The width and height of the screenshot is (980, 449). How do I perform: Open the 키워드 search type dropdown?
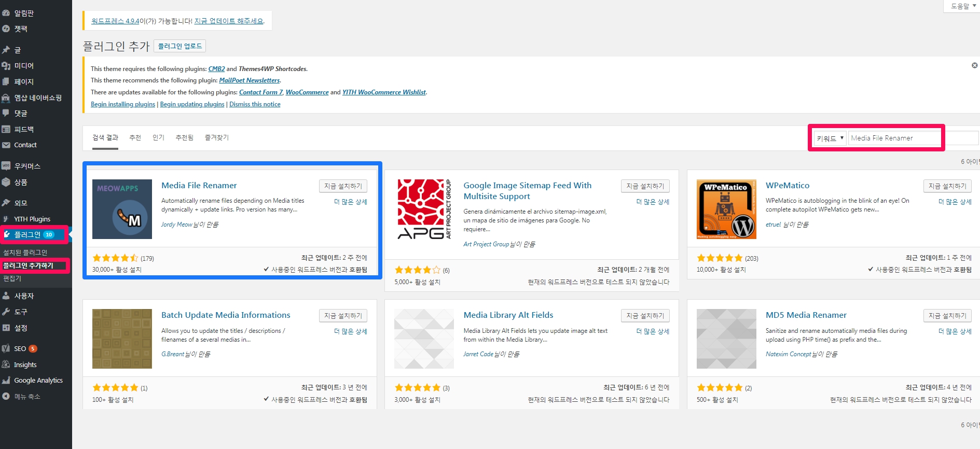click(830, 138)
